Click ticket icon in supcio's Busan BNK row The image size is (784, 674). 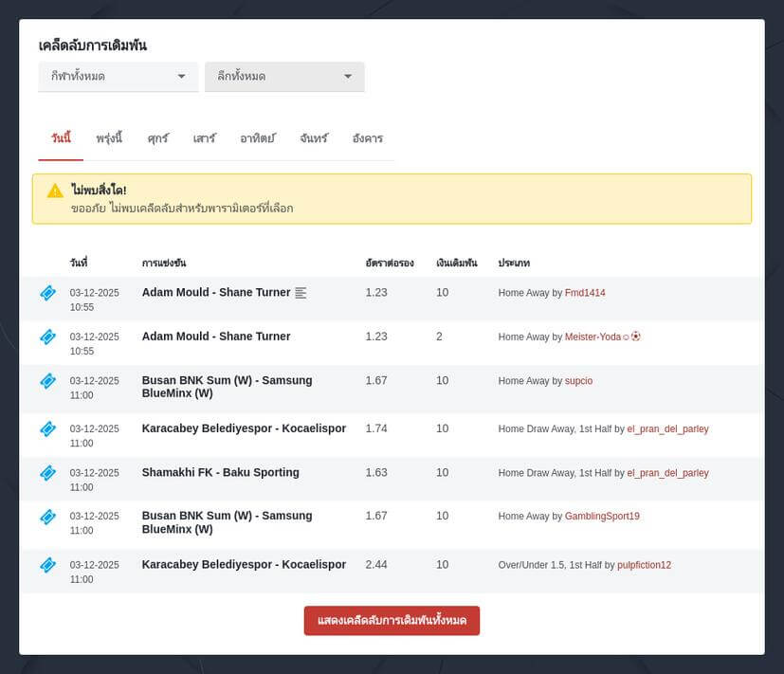pos(47,381)
